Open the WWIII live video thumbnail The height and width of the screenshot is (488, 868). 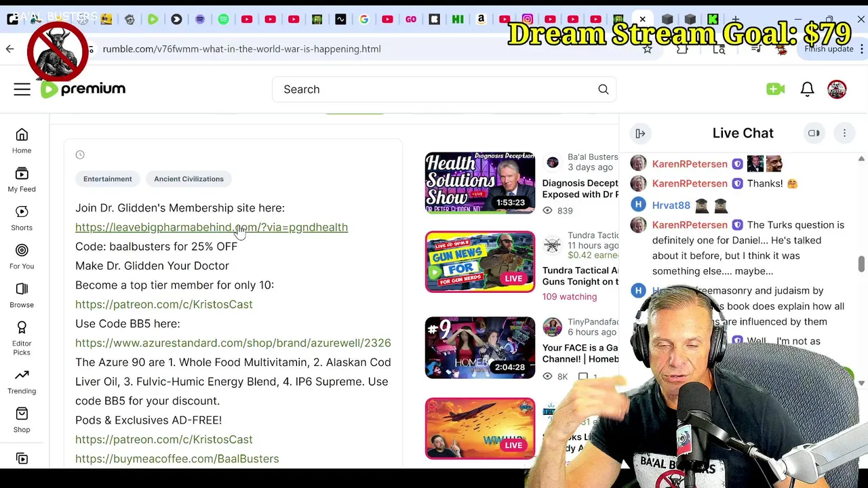[480, 428]
